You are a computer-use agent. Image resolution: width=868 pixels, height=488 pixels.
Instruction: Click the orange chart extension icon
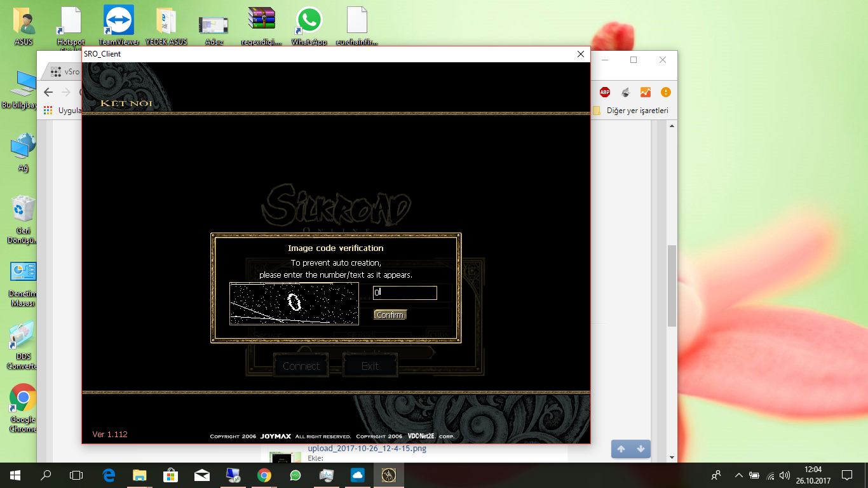coord(645,92)
